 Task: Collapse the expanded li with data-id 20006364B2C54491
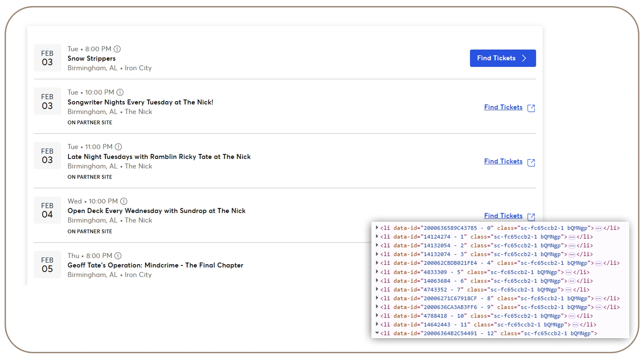(377, 333)
